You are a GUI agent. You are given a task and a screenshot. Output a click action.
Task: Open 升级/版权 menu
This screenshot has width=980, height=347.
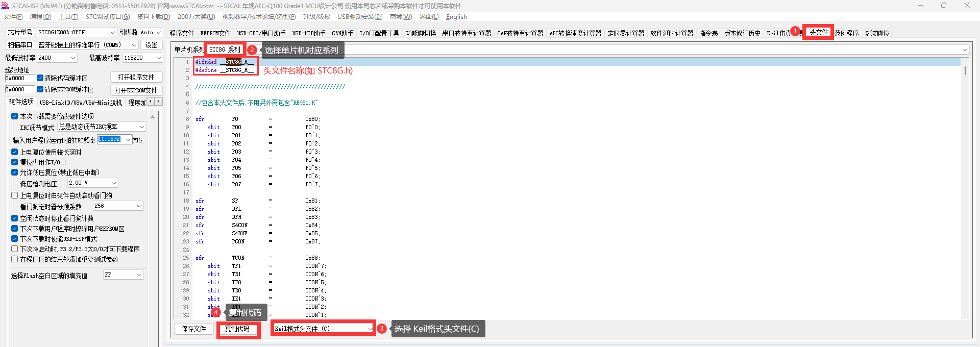[316, 17]
